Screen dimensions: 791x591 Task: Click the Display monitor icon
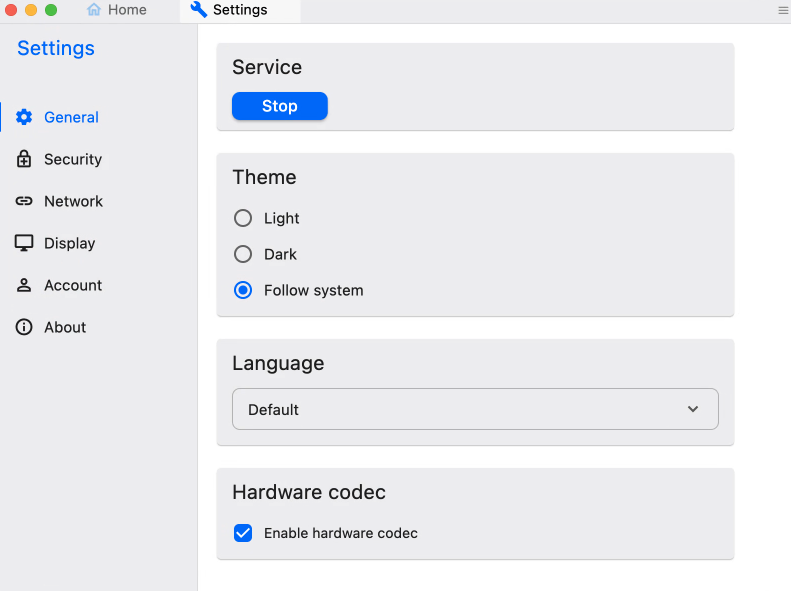point(24,243)
